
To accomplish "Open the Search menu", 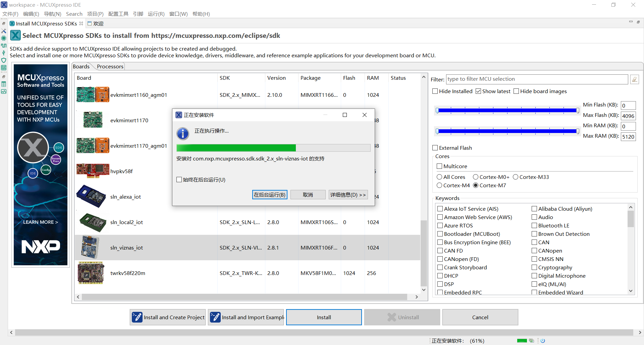I will pos(74,14).
